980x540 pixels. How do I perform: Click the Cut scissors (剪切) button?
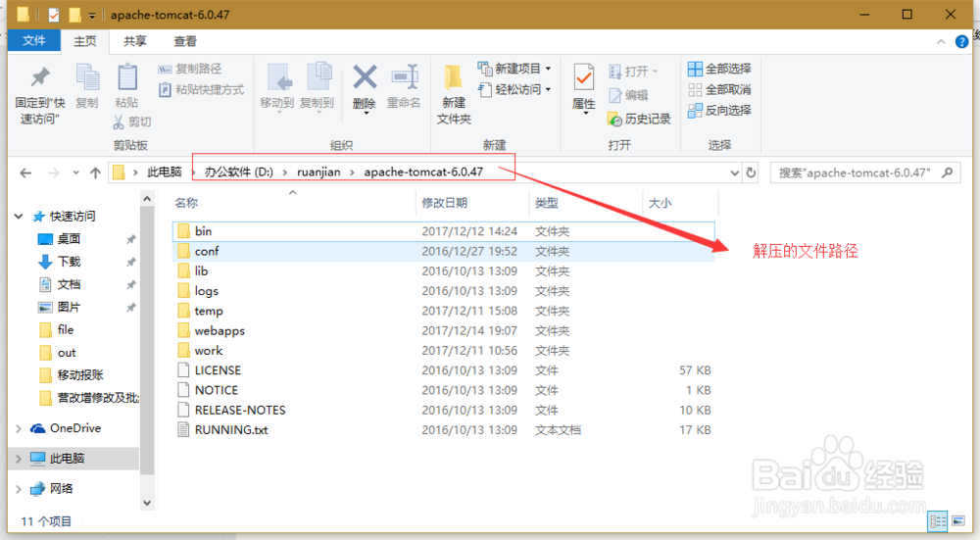click(132, 122)
